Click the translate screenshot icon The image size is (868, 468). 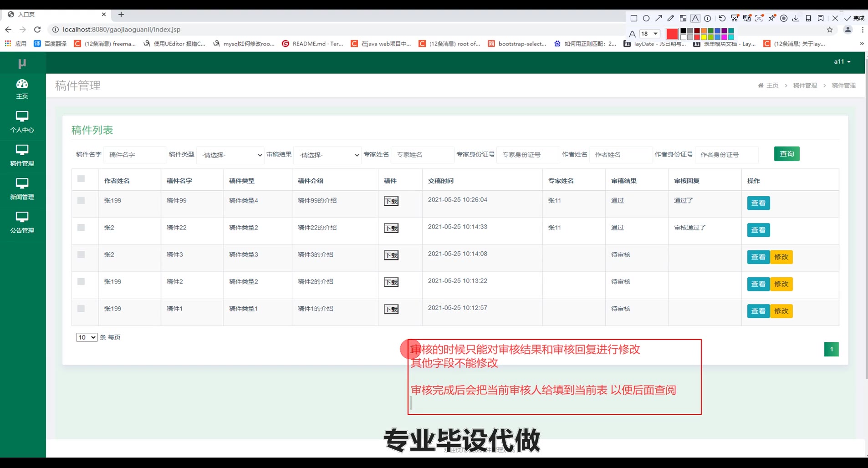point(747,18)
